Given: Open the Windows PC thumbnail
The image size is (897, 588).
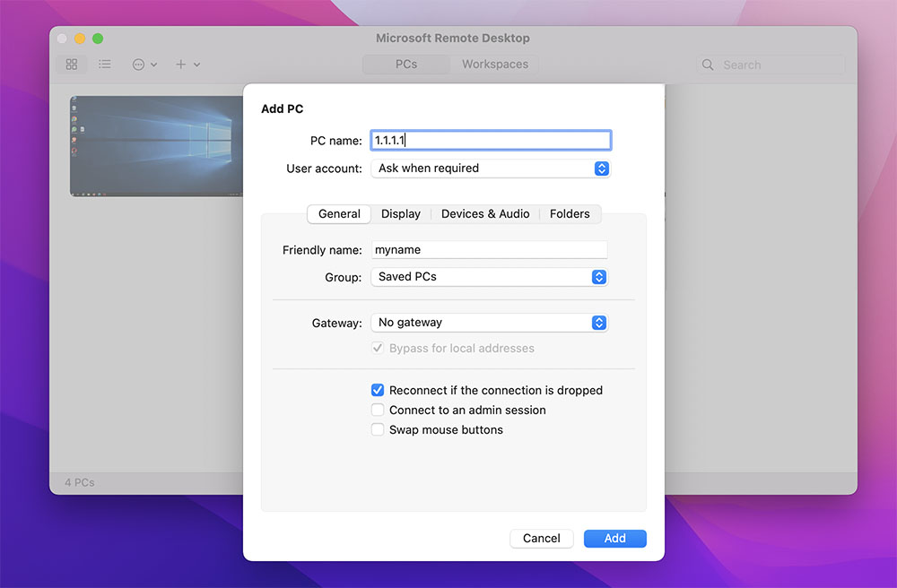Looking at the screenshot, I should point(156,146).
